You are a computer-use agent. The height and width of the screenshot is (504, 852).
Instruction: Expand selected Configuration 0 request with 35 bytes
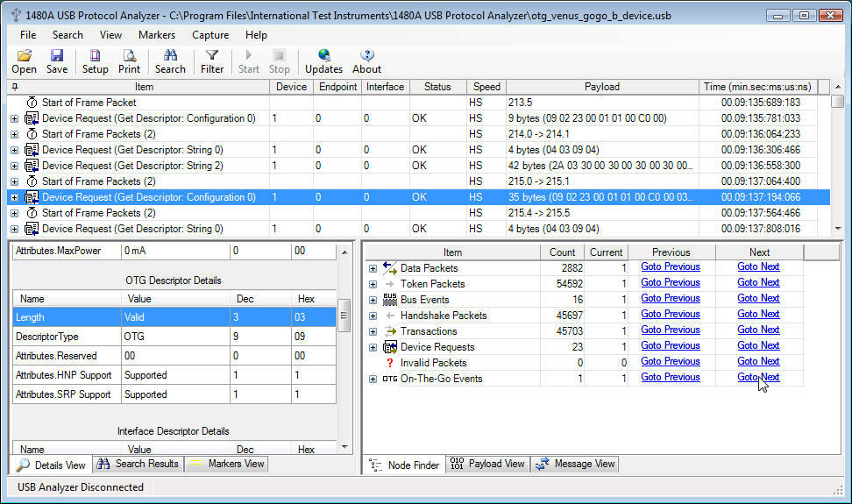pos(15,197)
